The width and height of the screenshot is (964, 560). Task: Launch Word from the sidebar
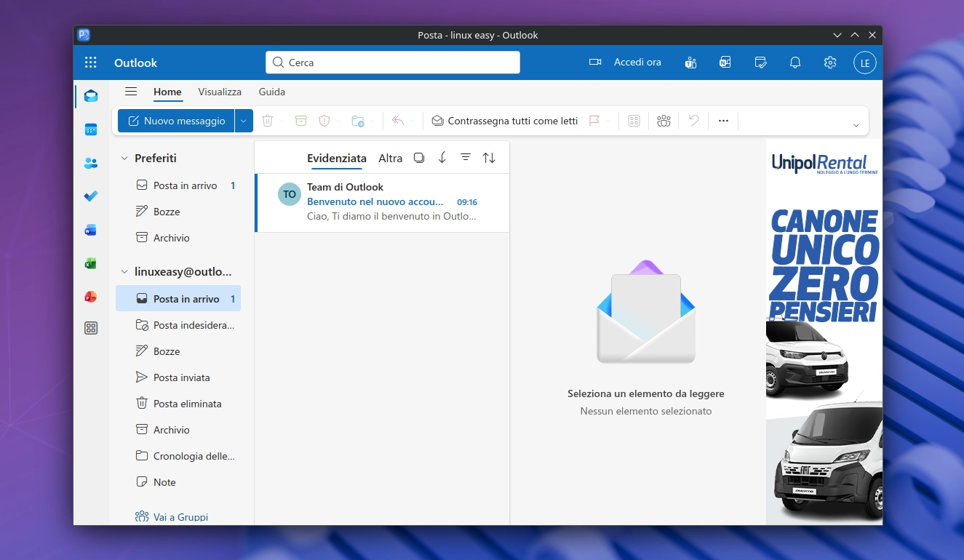(x=90, y=230)
